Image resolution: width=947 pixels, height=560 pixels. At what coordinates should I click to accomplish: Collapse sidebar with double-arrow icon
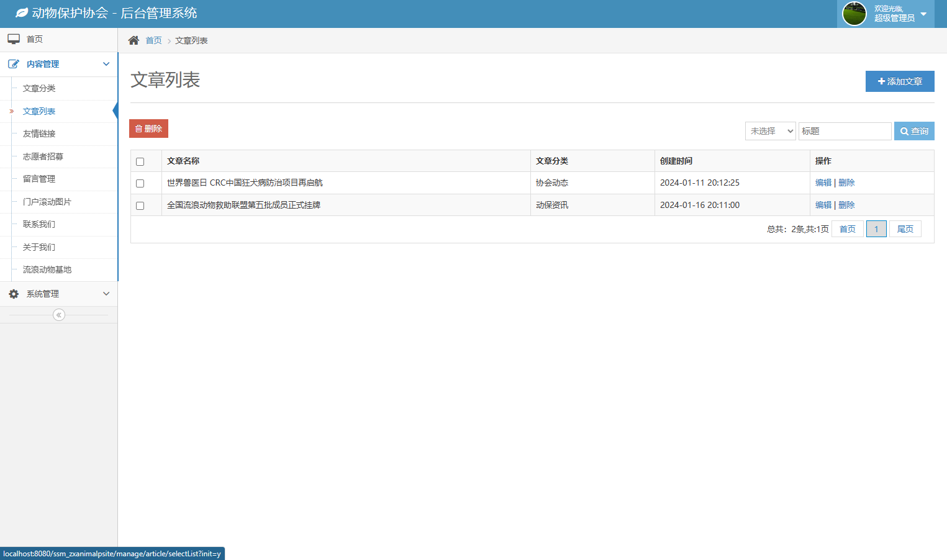(x=59, y=315)
